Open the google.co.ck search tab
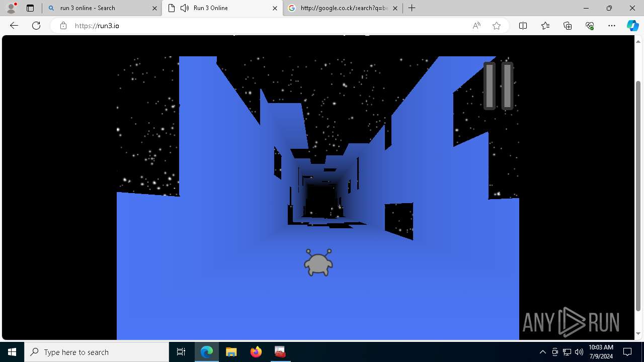Viewport: 644px width, 362px height. pyautogui.click(x=343, y=8)
